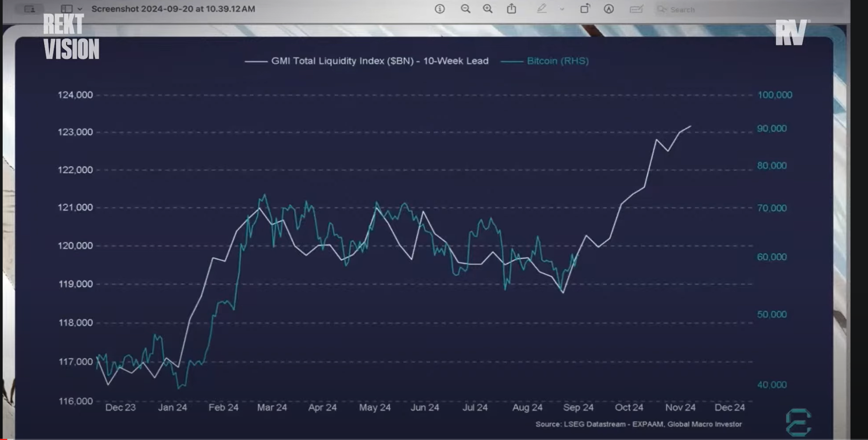Click GMI Total Liquidity Index legend label
Screen dimensions: 868x440
coord(379,61)
